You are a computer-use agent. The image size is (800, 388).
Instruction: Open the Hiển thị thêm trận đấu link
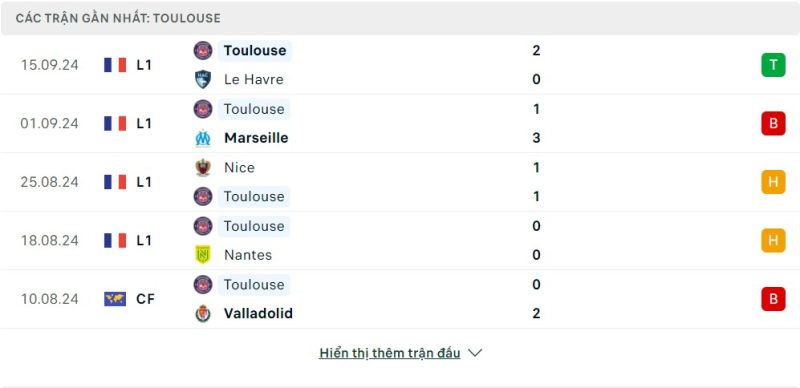(390, 353)
